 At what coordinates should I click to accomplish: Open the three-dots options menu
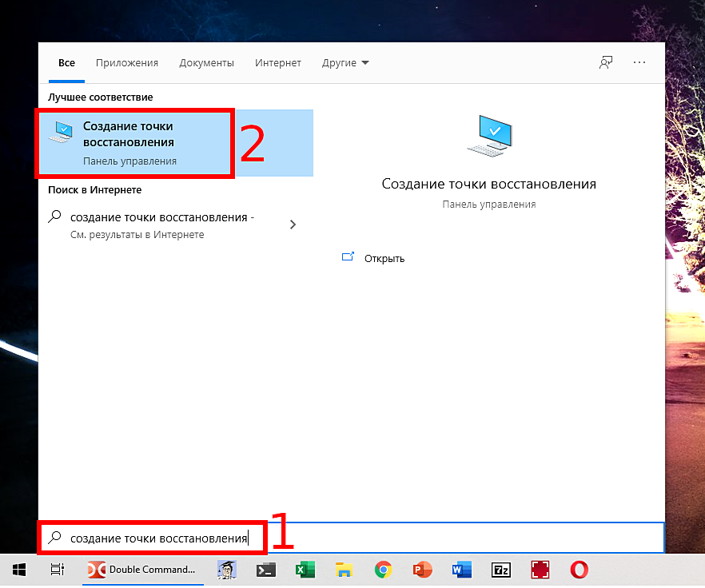[x=639, y=62]
